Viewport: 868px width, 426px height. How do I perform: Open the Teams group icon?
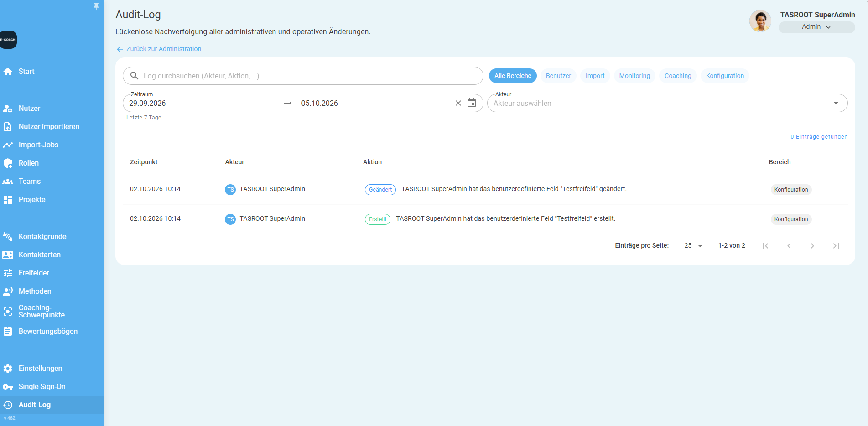pos(8,182)
